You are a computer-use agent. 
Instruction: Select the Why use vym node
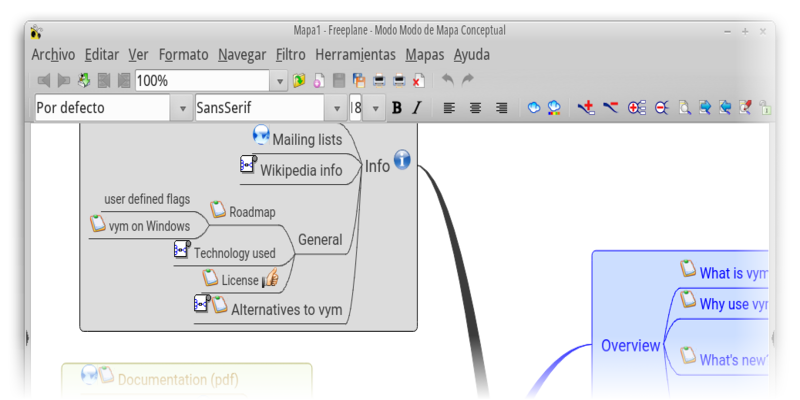click(x=734, y=304)
